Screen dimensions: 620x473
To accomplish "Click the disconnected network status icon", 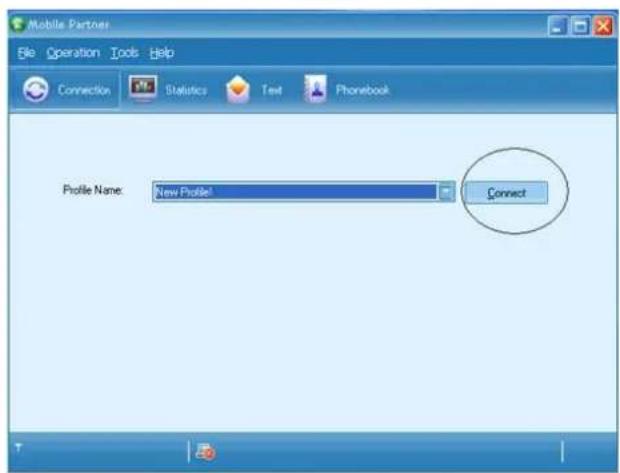I will point(206,452).
